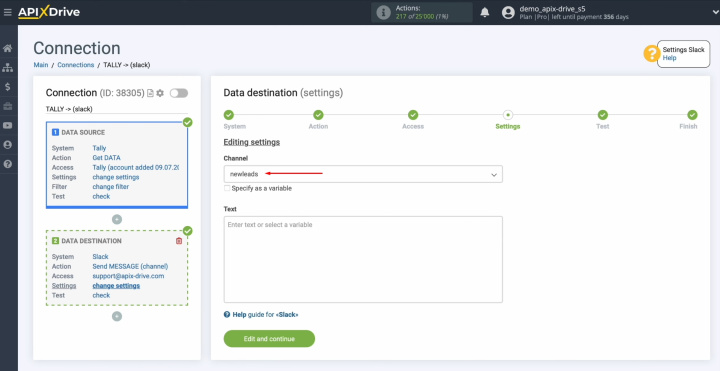
Task: Toggle the connection on/off switch
Action: 179,93
